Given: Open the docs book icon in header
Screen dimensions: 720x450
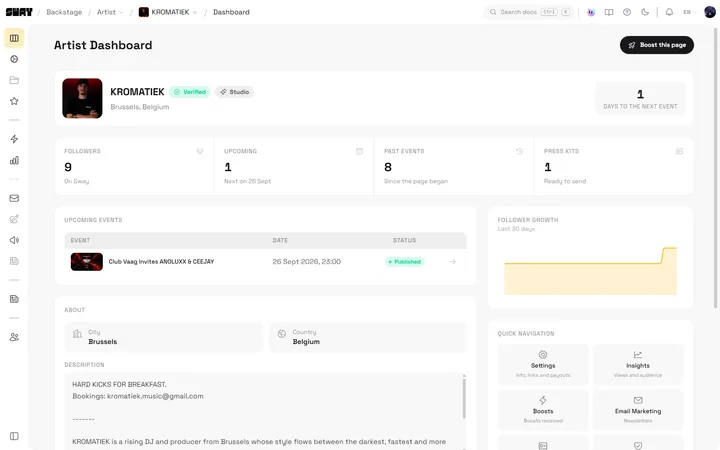Looking at the screenshot, I should 609,12.
